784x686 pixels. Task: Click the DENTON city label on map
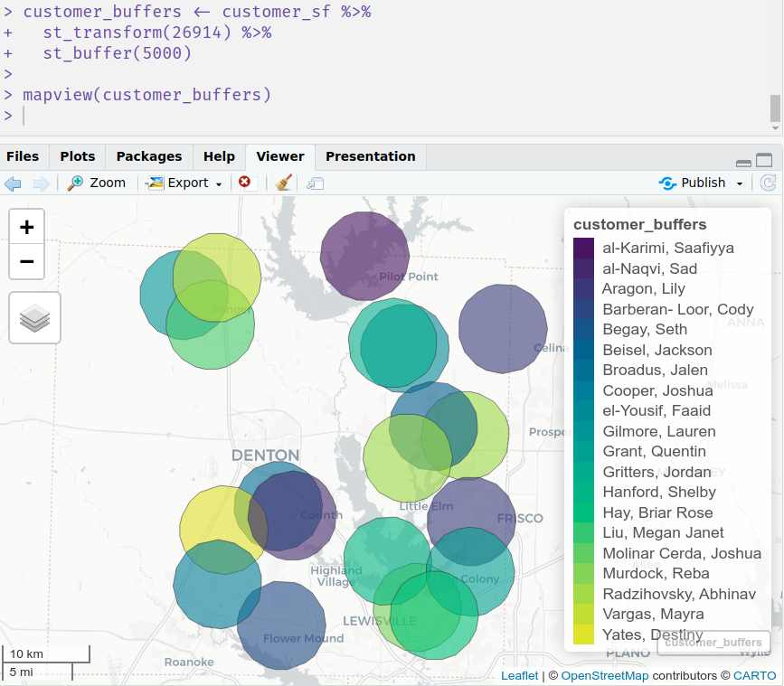266,456
